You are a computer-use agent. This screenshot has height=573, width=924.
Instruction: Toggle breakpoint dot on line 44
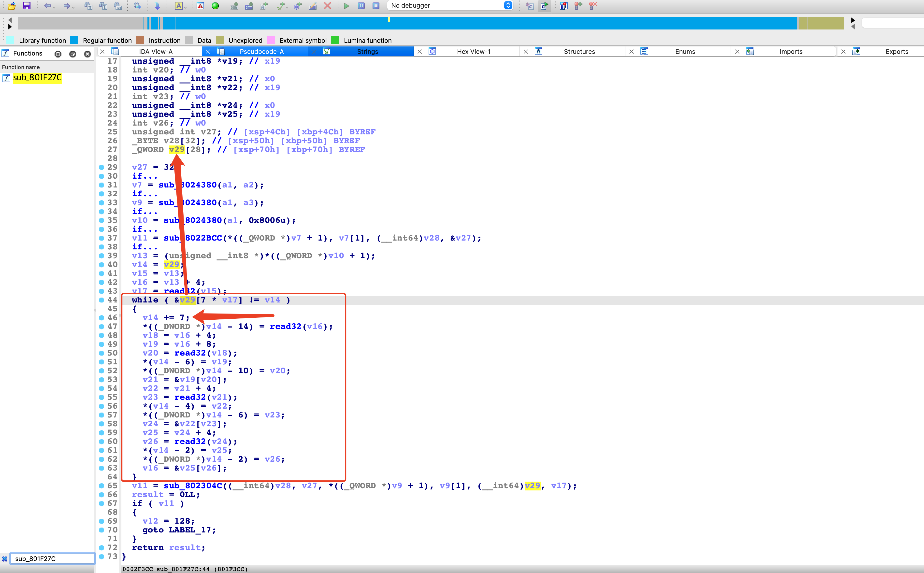[101, 300]
